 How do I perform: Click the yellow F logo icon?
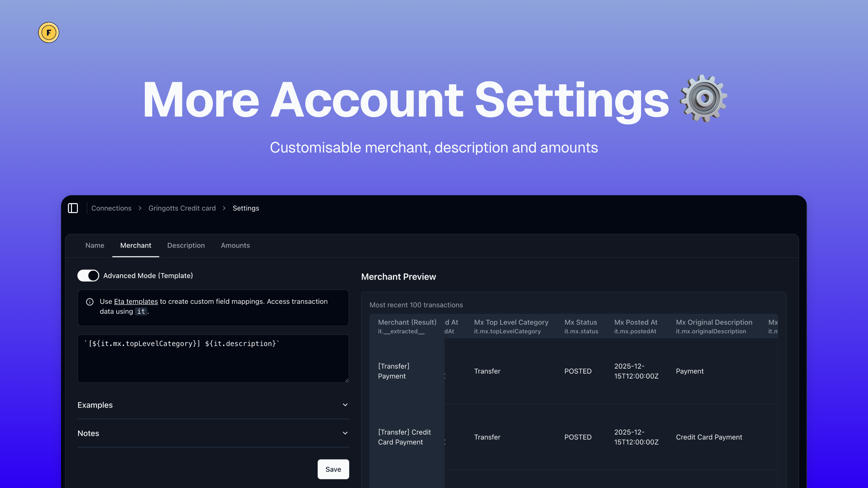tap(48, 33)
